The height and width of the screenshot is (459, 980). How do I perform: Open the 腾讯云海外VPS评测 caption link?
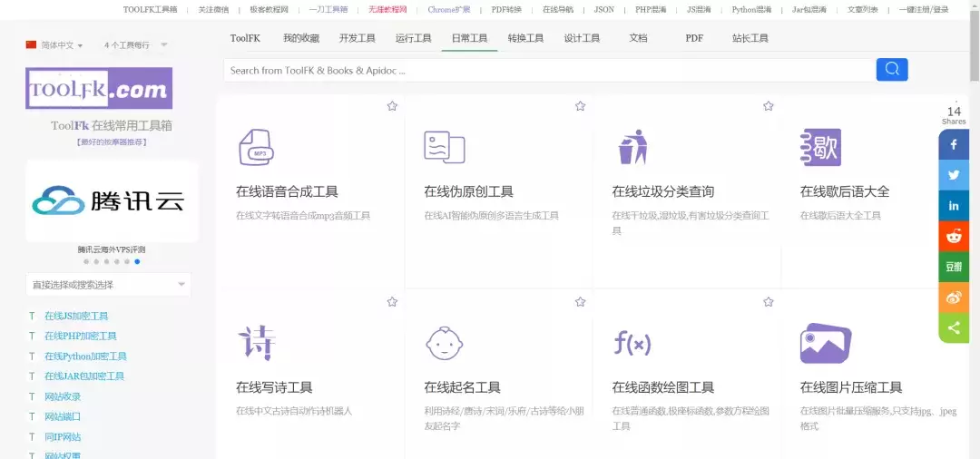coord(112,249)
